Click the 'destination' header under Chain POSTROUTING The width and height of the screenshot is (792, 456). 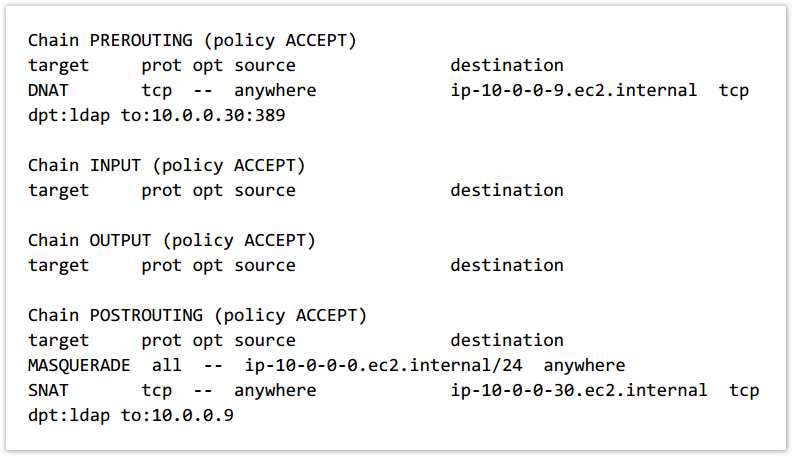click(x=506, y=340)
